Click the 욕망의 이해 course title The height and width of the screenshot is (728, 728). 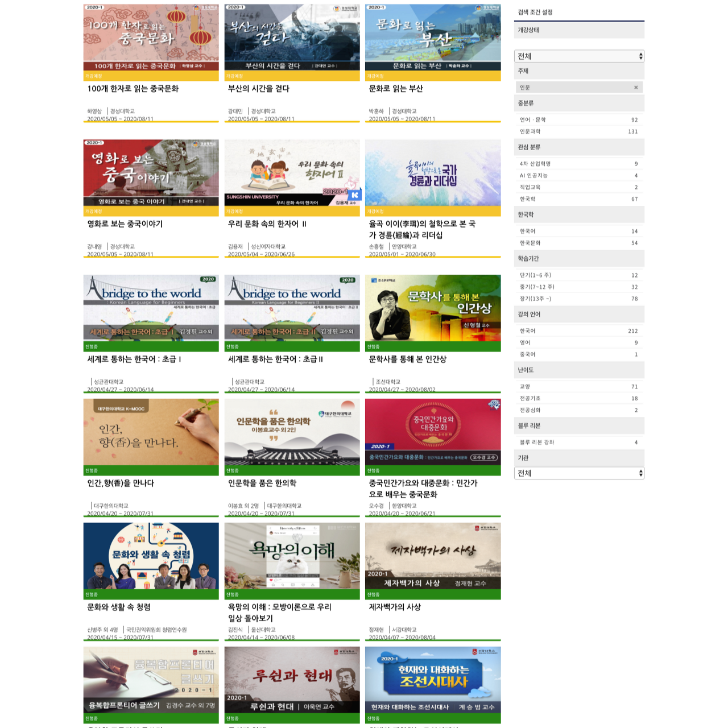click(280, 613)
